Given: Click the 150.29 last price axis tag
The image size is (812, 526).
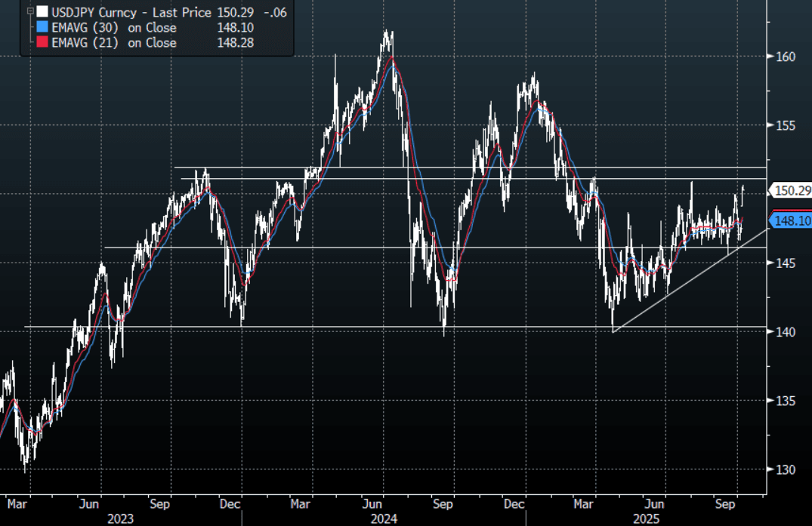Looking at the screenshot, I should pyautogui.click(x=792, y=191).
